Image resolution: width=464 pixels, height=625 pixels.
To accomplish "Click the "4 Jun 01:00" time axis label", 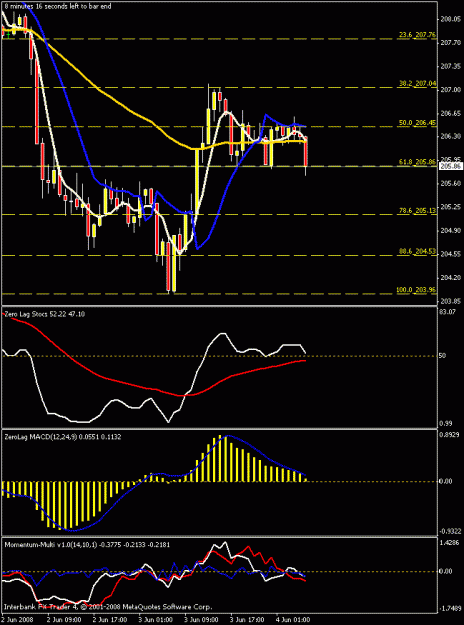I will click(294, 620).
